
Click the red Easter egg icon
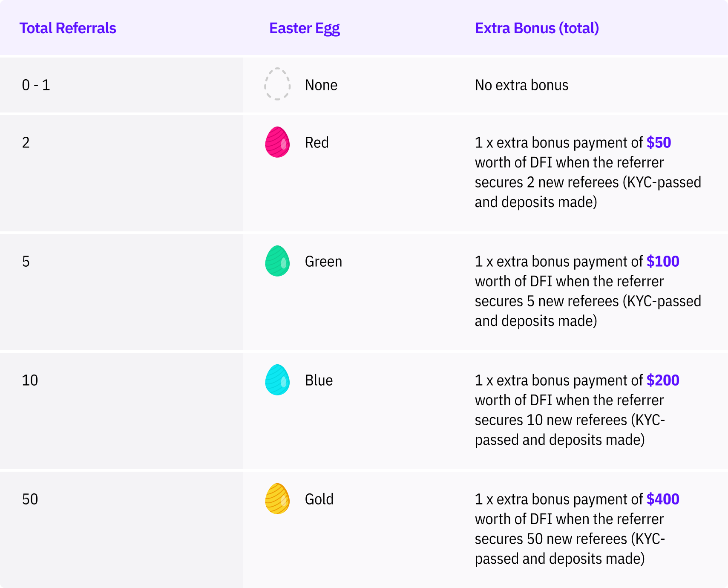click(277, 142)
